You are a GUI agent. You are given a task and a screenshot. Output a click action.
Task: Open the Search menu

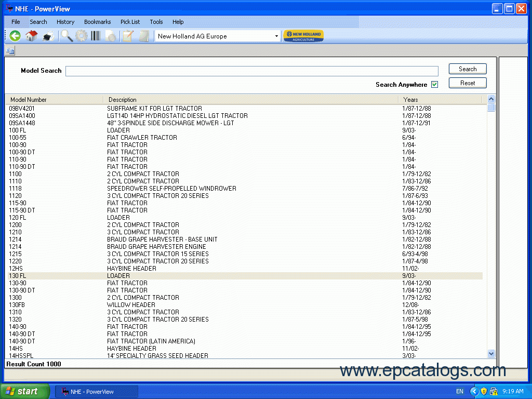pos(38,22)
